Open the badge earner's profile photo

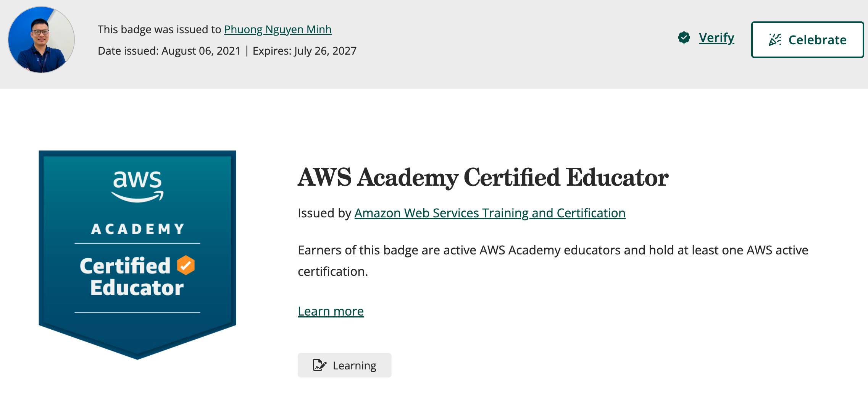pyautogui.click(x=41, y=40)
